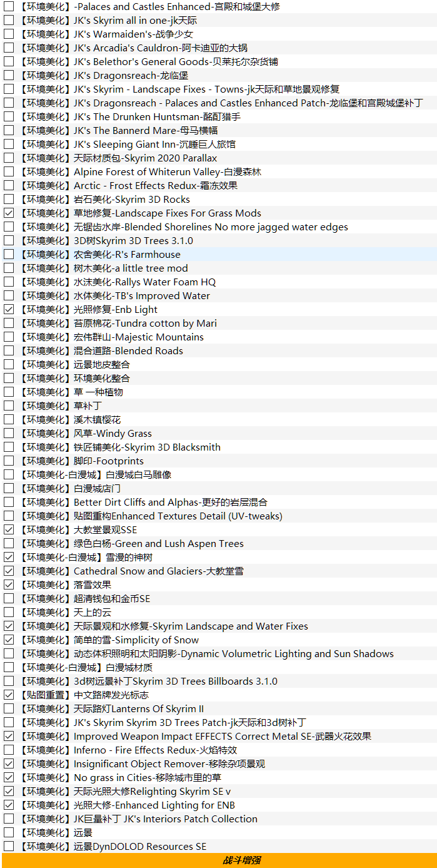
Task: Uncheck the 雪漫的神树 mod checkbox
Action: click(x=9, y=557)
